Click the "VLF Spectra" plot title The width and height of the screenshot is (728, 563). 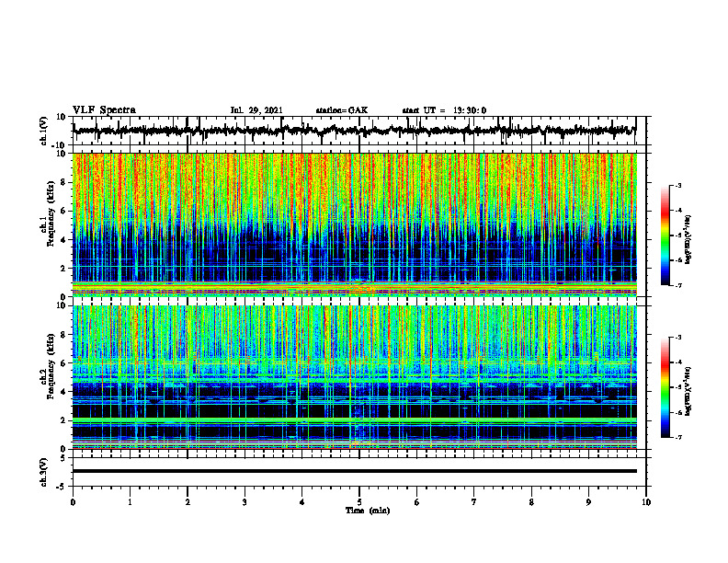104,110
